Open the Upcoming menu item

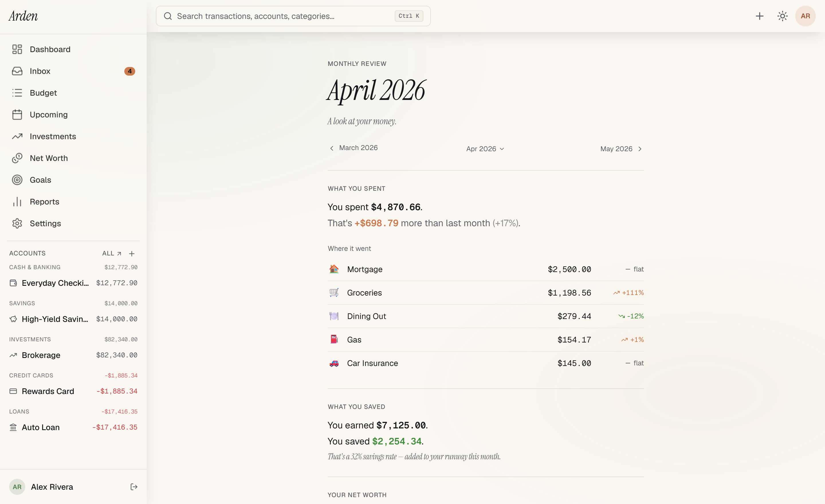pyautogui.click(x=73, y=115)
